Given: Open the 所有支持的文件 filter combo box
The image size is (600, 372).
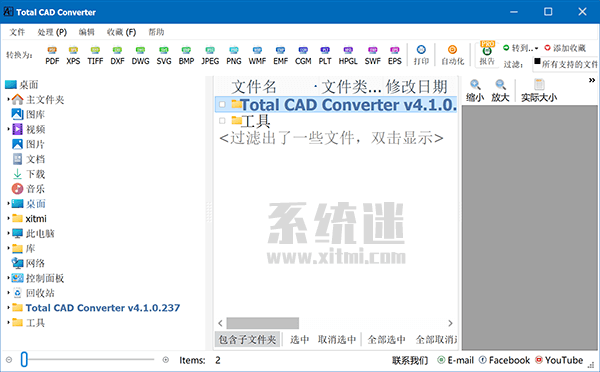Looking at the screenshot, I should [565, 64].
